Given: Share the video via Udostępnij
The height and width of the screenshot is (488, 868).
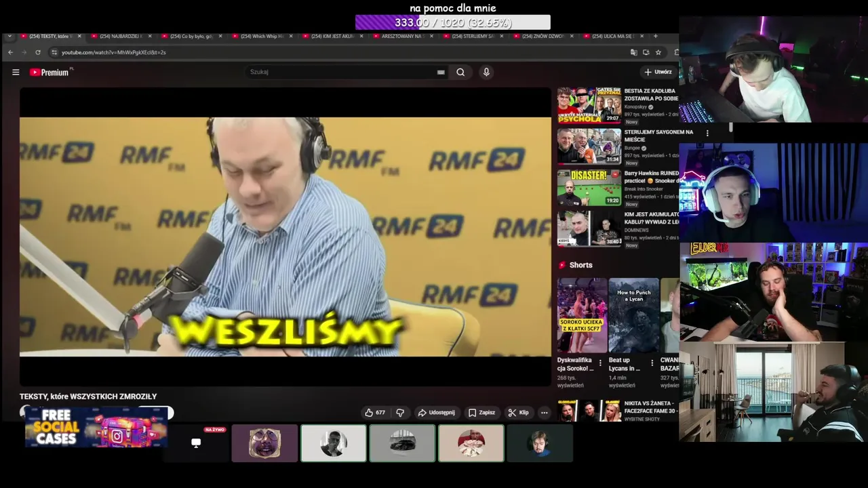Looking at the screenshot, I should (436, 412).
